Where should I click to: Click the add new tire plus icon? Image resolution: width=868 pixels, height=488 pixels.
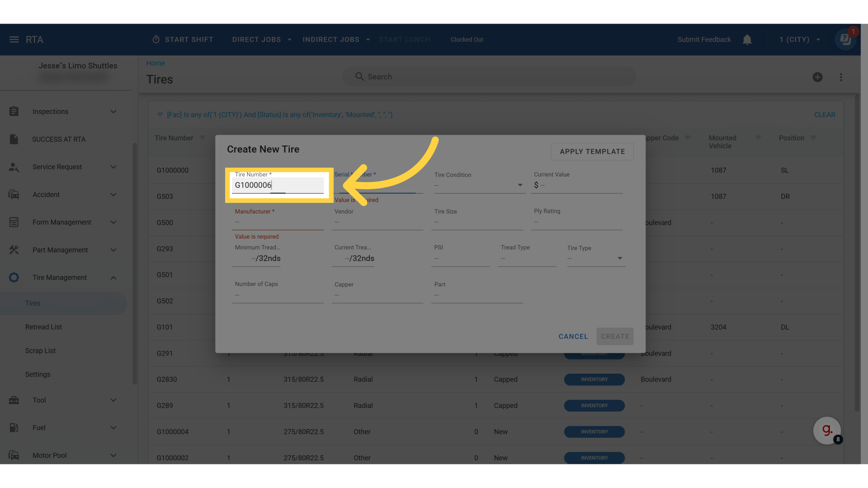(x=817, y=77)
